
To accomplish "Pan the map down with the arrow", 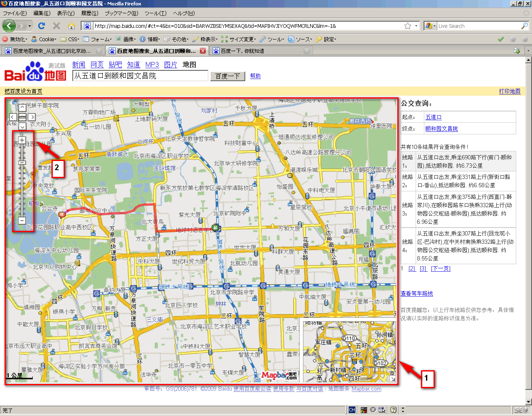I will [22, 126].
